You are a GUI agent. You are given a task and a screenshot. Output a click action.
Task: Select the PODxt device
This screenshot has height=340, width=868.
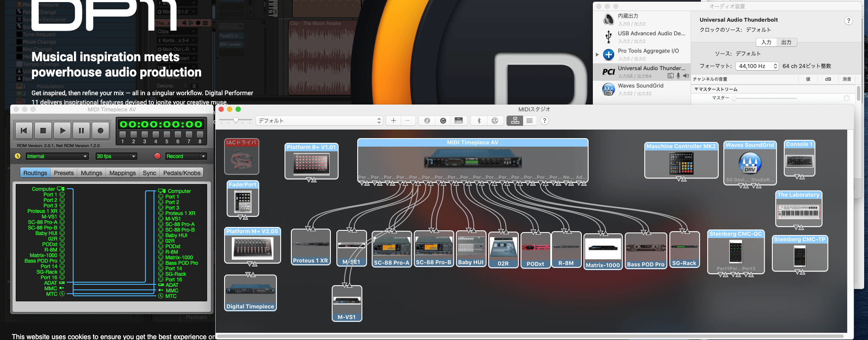point(535,250)
